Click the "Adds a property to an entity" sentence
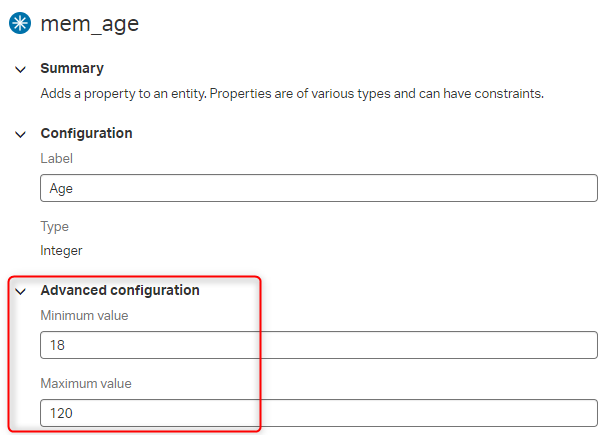Image resolution: width=604 pixels, height=435 pixels. point(124,94)
